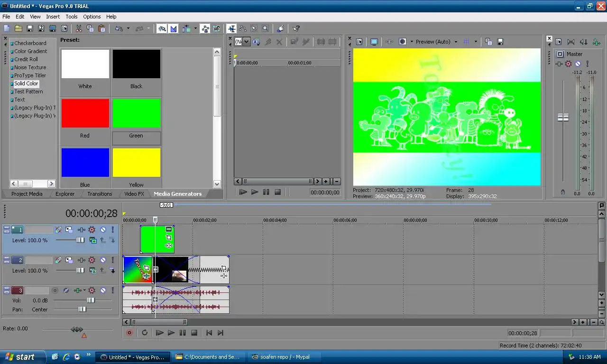Click the Open folder toolbar icon

[18, 28]
